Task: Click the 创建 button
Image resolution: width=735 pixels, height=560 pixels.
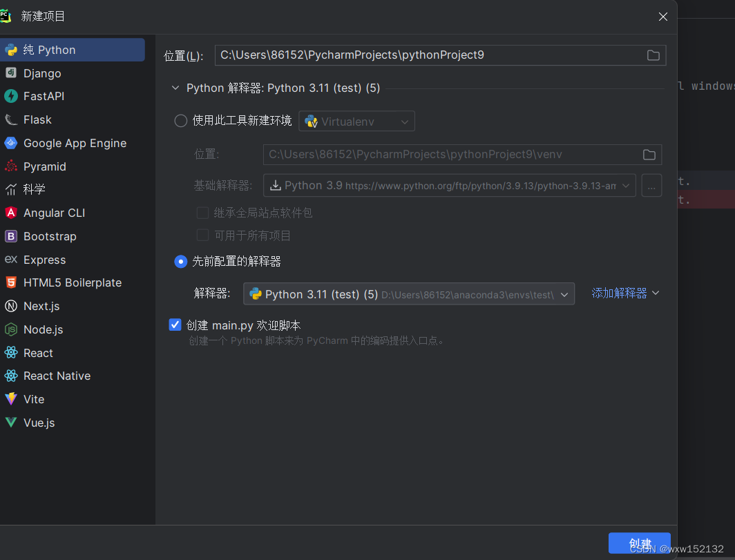Action: [640, 543]
